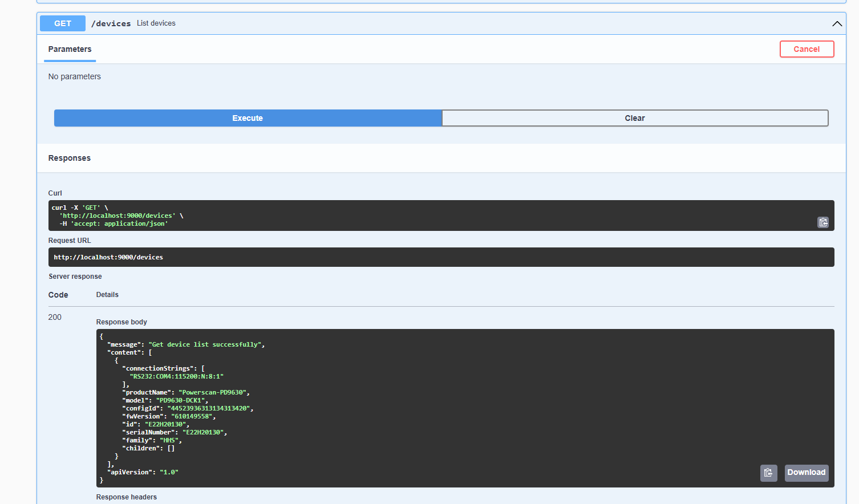Image resolution: width=859 pixels, height=504 pixels.
Task: Click the /devices endpoint path
Action: 111,23
